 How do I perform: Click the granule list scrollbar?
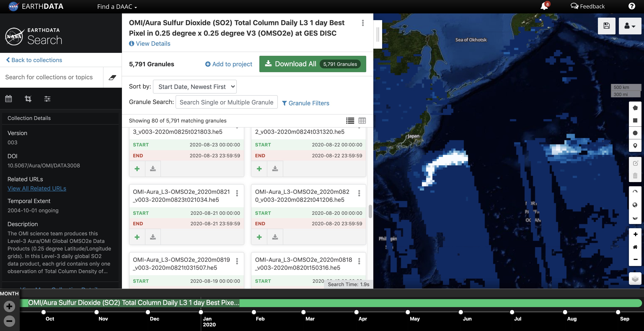(x=370, y=211)
